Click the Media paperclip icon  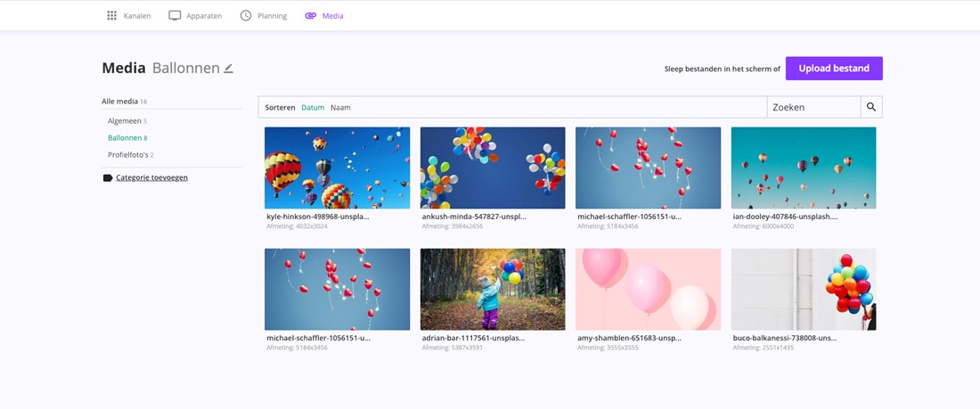311,16
